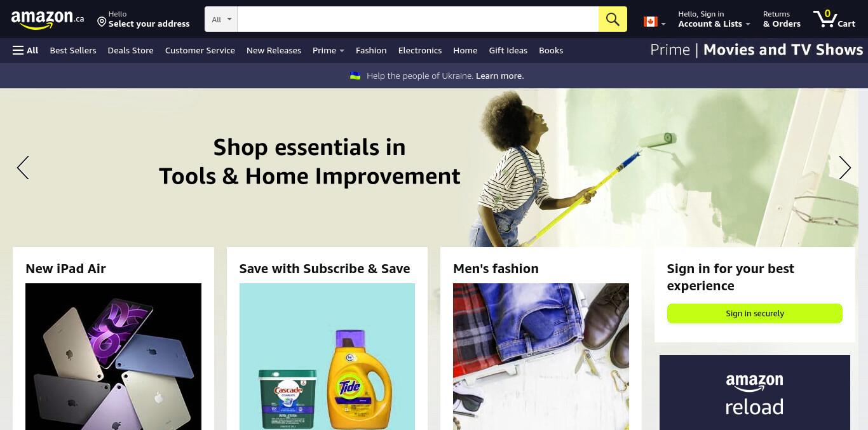The width and height of the screenshot is (868, 430).
Task: Open the hamburger All menu
Action: tap(25, 50)
